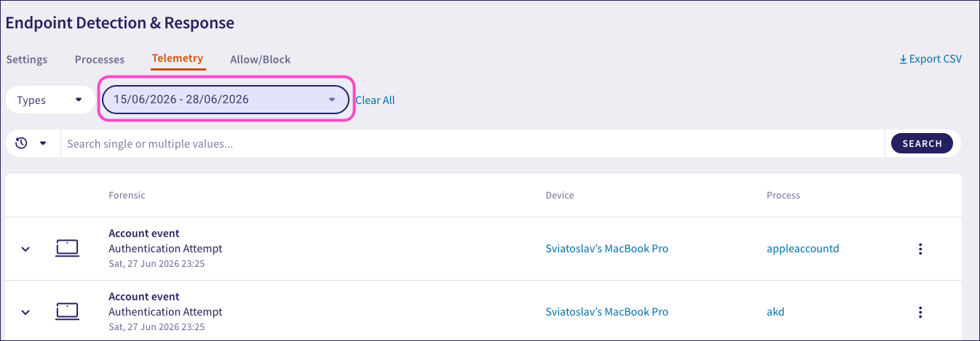Click the Export CSV download icon
The height and width of the screenshot is (341, 980).
pos(904,59)
